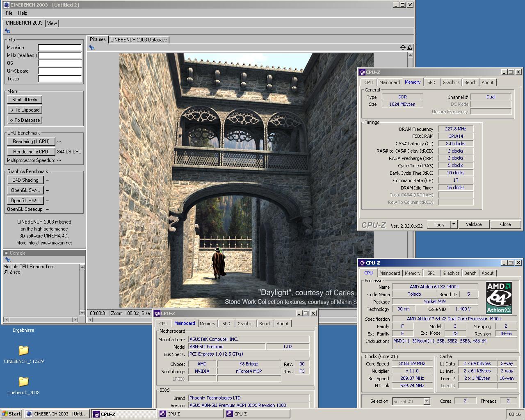Run Rendering (1 CPU) benchmark
This screenshot has height=420, width=525.
pos(31,142)
